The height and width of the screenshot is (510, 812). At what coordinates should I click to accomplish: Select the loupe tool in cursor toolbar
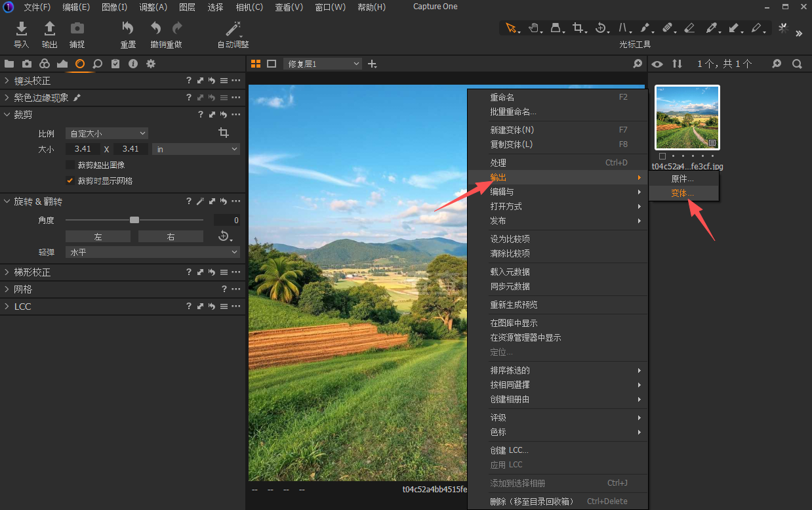[556, 28]
